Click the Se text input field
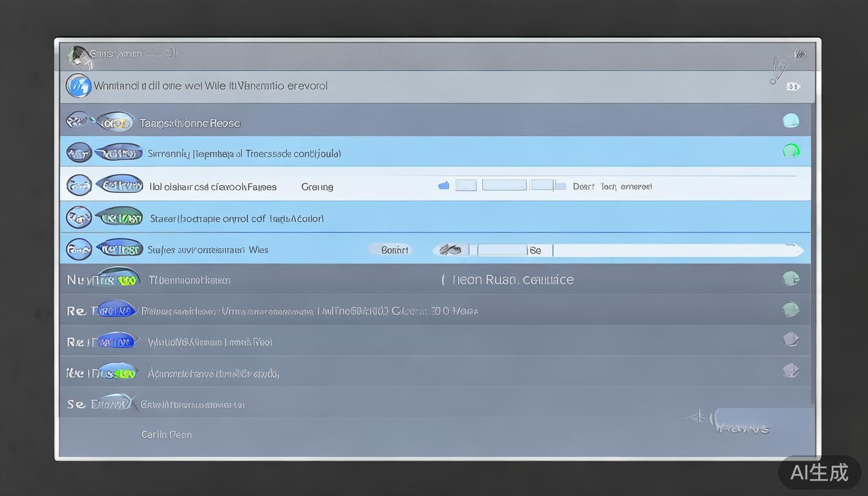 [672, 250]
